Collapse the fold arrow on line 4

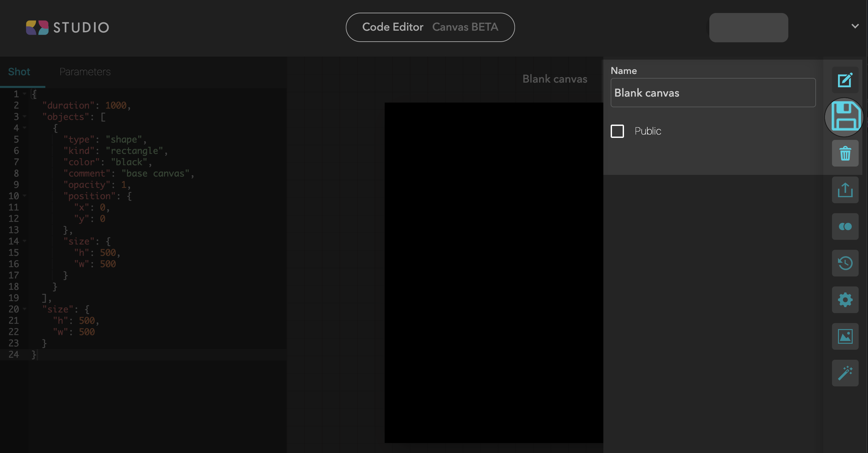click(x=25, y=128)
